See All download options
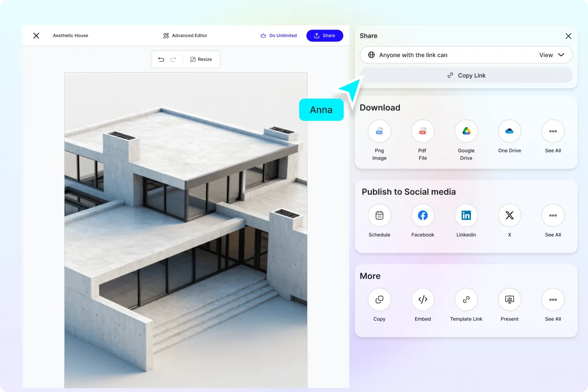Screen dimensions: 588x392 552,131
